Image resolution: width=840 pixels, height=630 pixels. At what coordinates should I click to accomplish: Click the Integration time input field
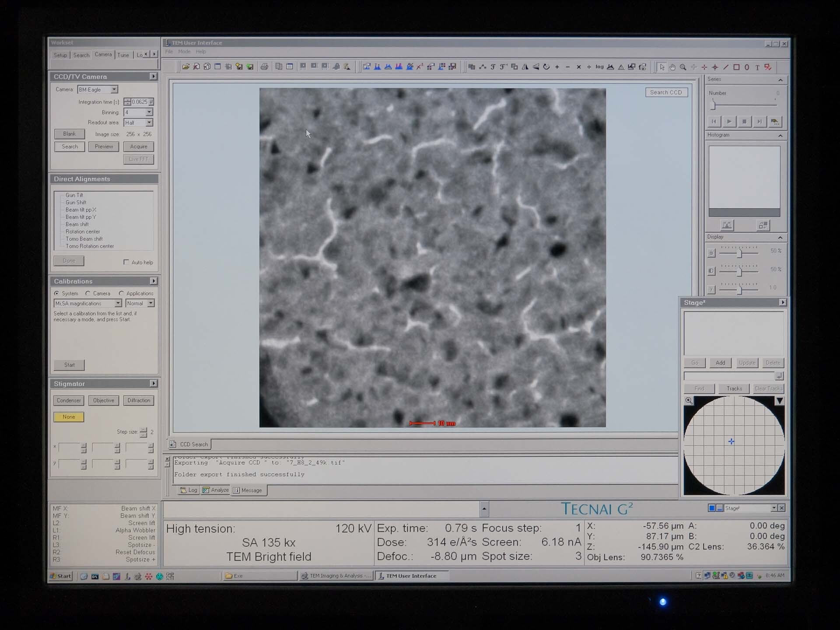coord(140,102)
